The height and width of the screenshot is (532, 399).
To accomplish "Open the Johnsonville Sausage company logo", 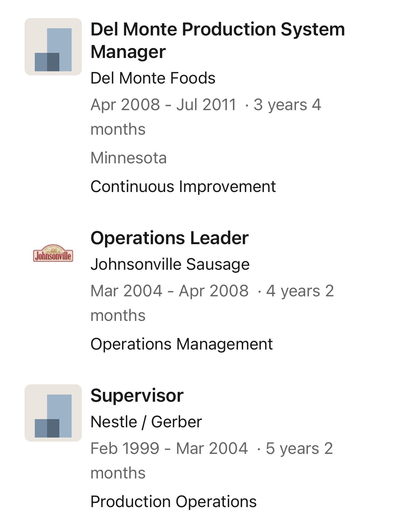I will (x=53, y=253).
